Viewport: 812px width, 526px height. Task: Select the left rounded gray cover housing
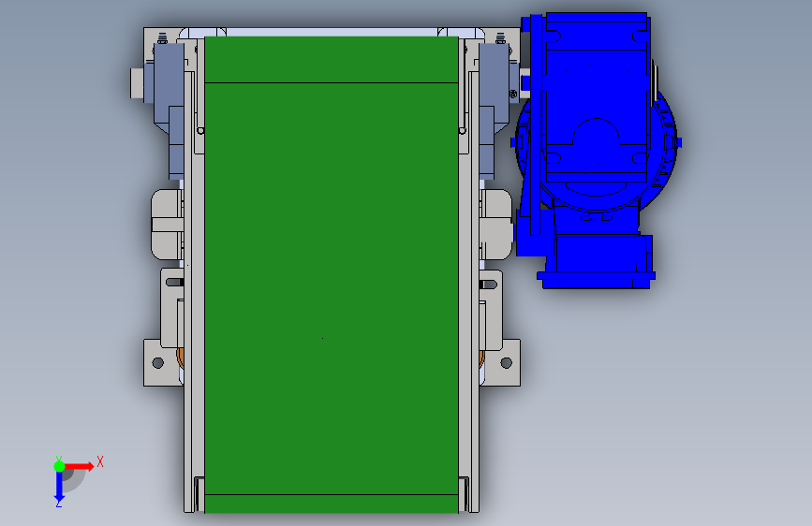coord(167,225)
